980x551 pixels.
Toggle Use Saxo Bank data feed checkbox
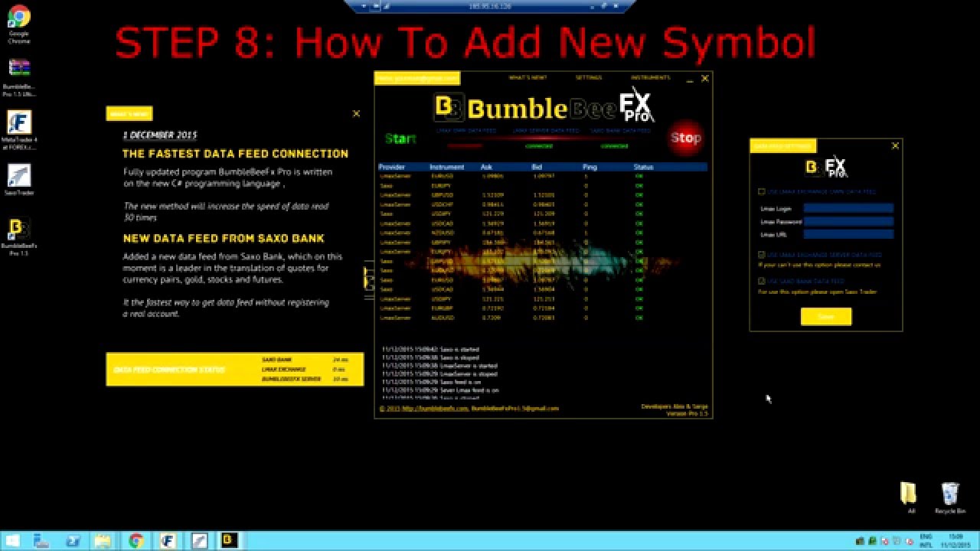pos(761,282)
